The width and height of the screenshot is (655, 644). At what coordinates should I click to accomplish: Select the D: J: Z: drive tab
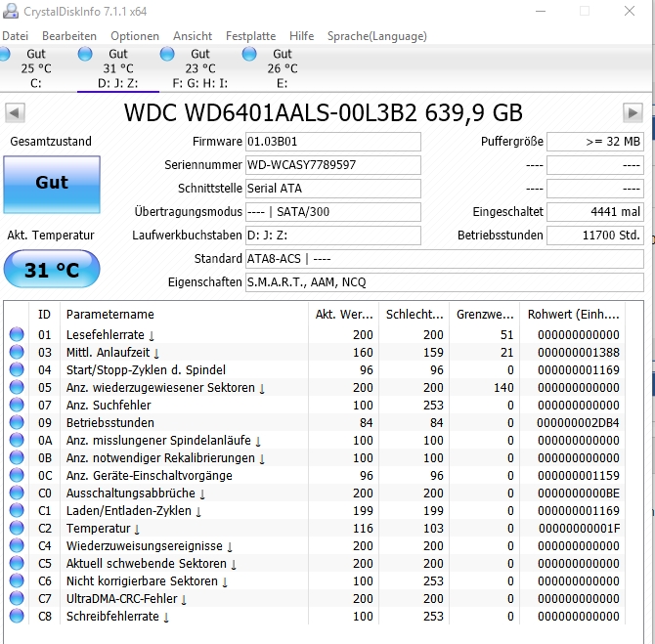click(x=117, y=68)
